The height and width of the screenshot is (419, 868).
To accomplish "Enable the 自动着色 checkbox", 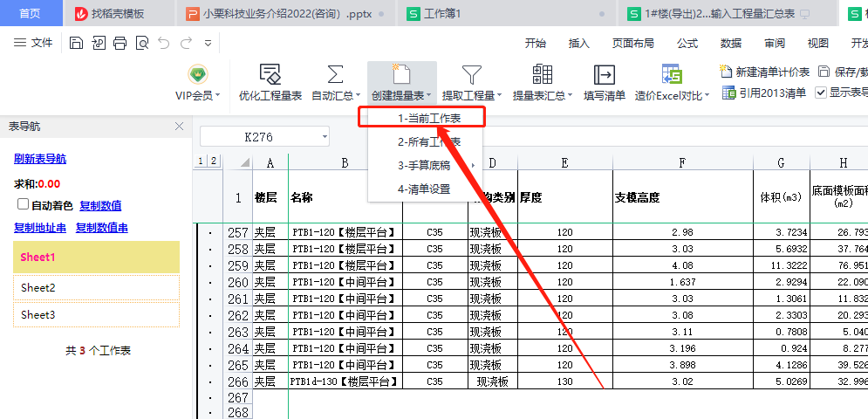I will (x=24, y=205).
